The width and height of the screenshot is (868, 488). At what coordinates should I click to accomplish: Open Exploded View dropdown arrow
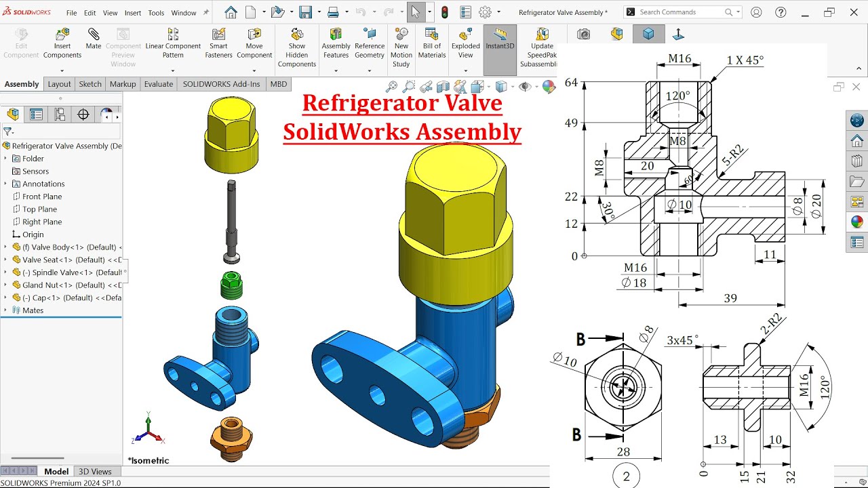[466, 70]
